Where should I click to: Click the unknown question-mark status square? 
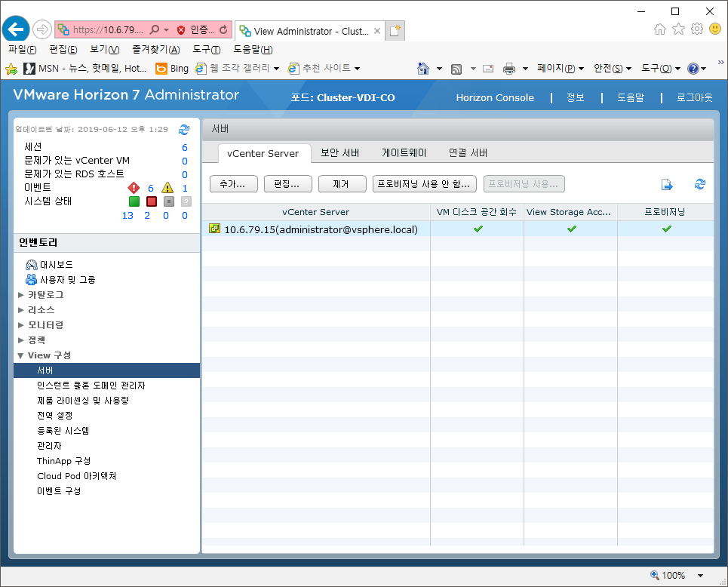[x=186, y=201]
